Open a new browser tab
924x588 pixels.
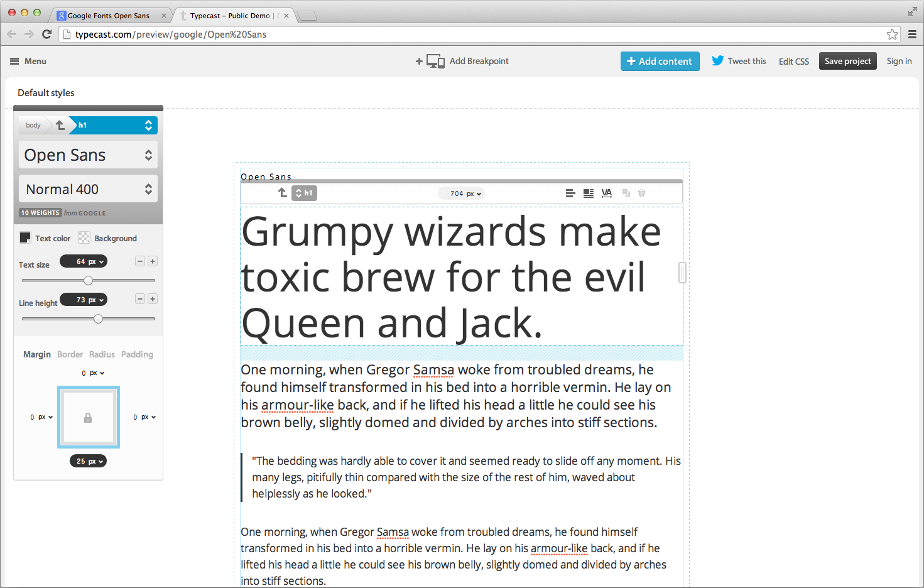[307, 16]
